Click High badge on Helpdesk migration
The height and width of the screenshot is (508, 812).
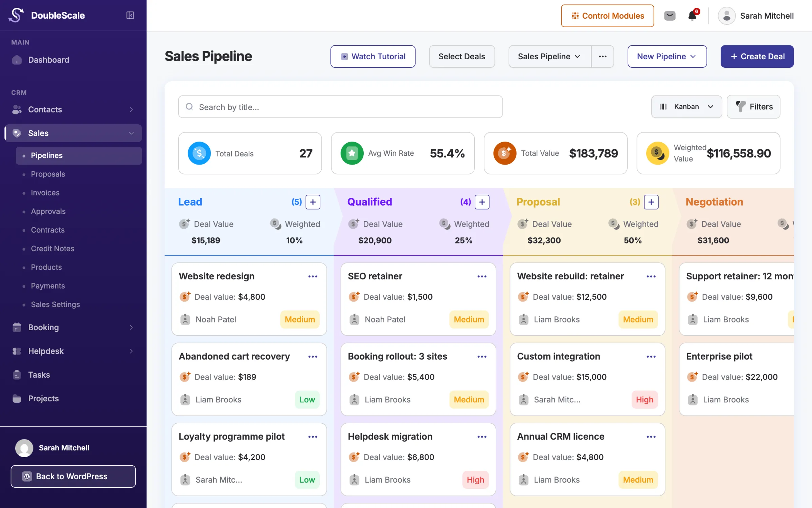pos(475,480)
